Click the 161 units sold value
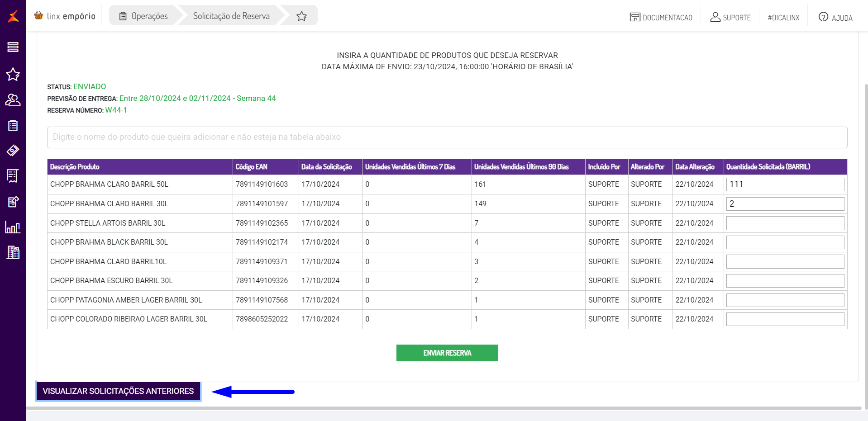Image resolution: width=868 pixels, height=421 pixels. [480, 184]
